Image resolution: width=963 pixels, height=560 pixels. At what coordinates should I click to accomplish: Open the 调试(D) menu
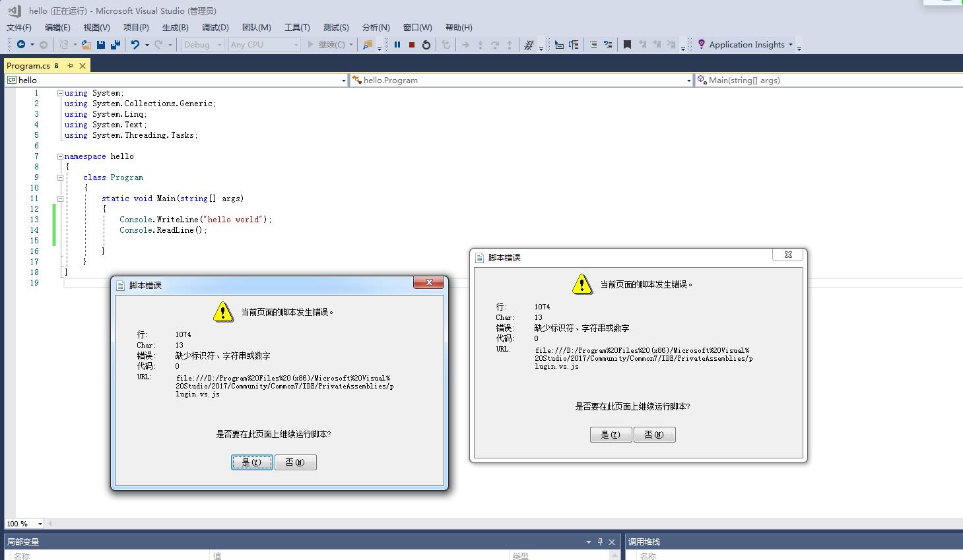coord(215,27)
